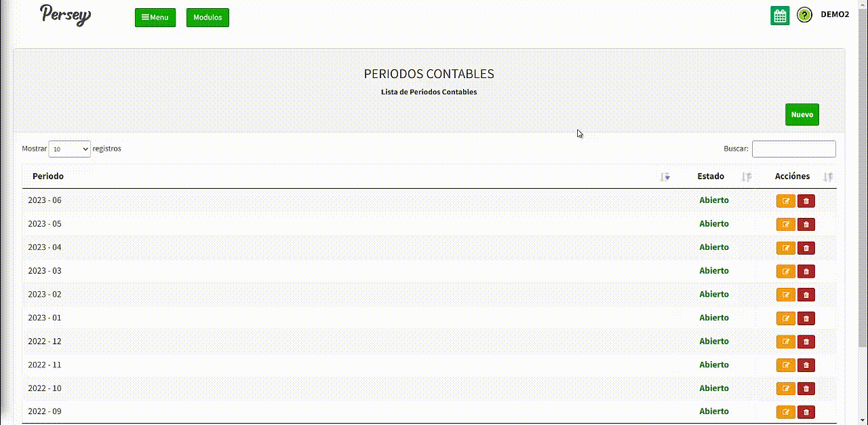Delete the 2023 - 01 period

click(x=806, y=318)
